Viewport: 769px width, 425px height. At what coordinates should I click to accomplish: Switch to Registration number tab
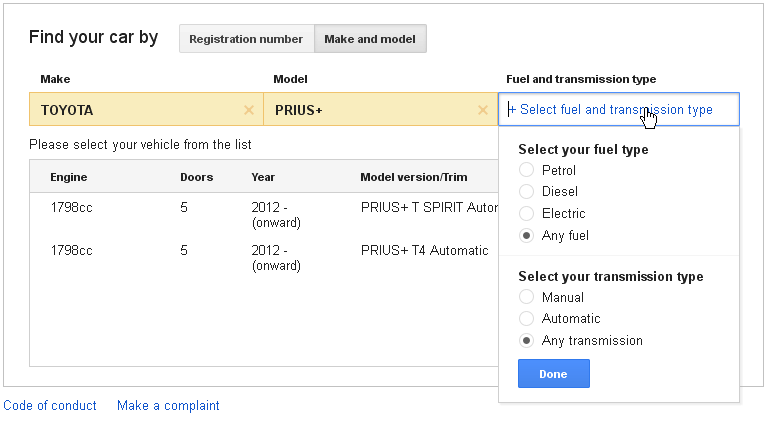click(x=247, y=39)
